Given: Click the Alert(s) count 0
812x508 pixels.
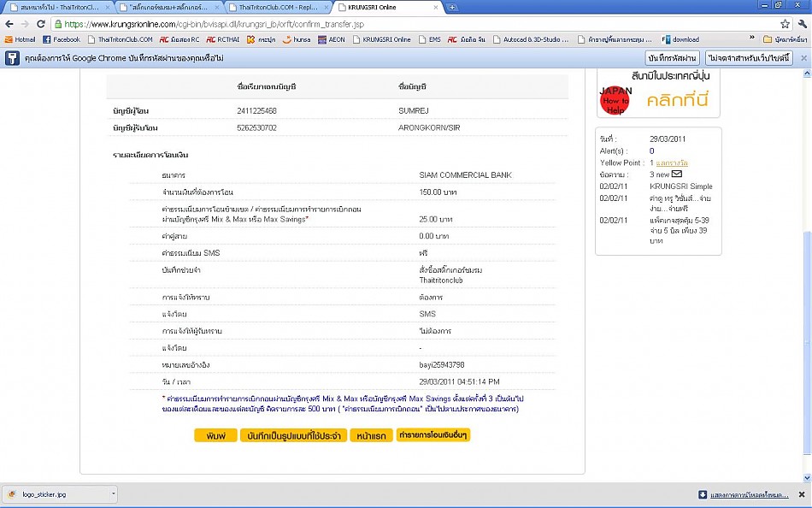Looking at the screenshot, I should point(651,151).
